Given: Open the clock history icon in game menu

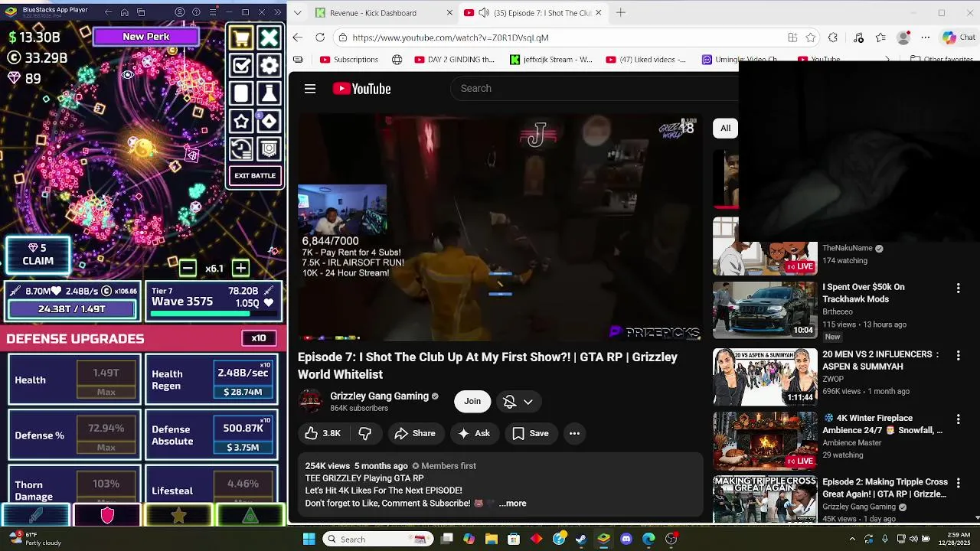Looking at the screenshot, I should tap(241, 149).
